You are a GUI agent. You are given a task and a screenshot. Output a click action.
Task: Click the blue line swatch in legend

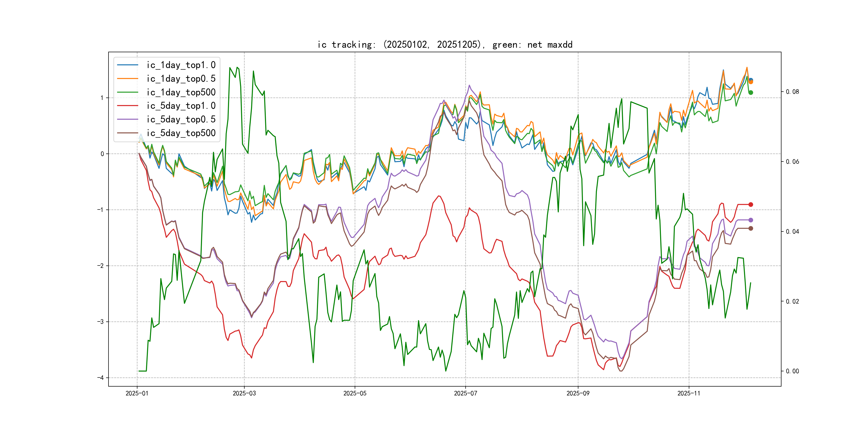click(127, 65)
